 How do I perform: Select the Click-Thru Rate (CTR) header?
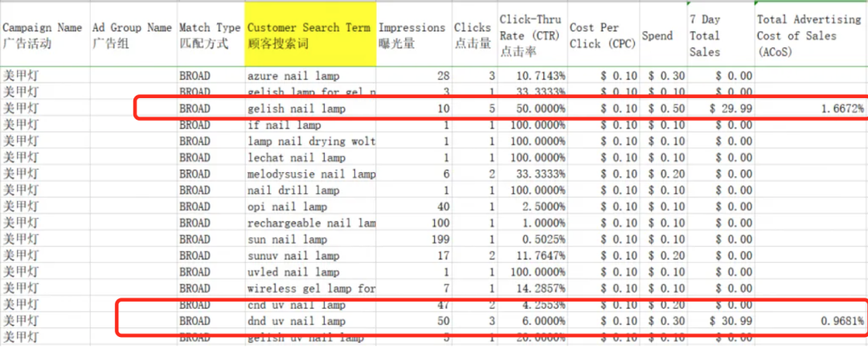tap(532, 35)
